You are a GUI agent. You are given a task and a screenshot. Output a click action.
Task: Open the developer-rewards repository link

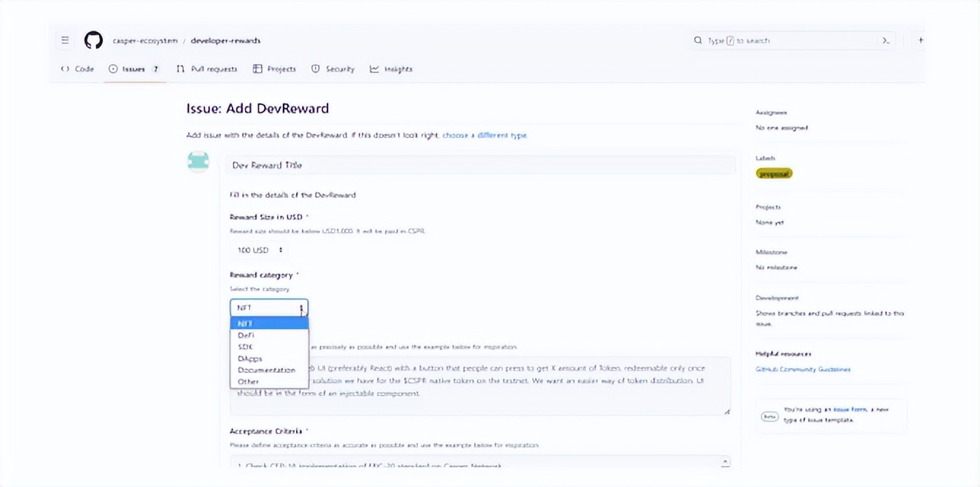[x=226, y=40]
